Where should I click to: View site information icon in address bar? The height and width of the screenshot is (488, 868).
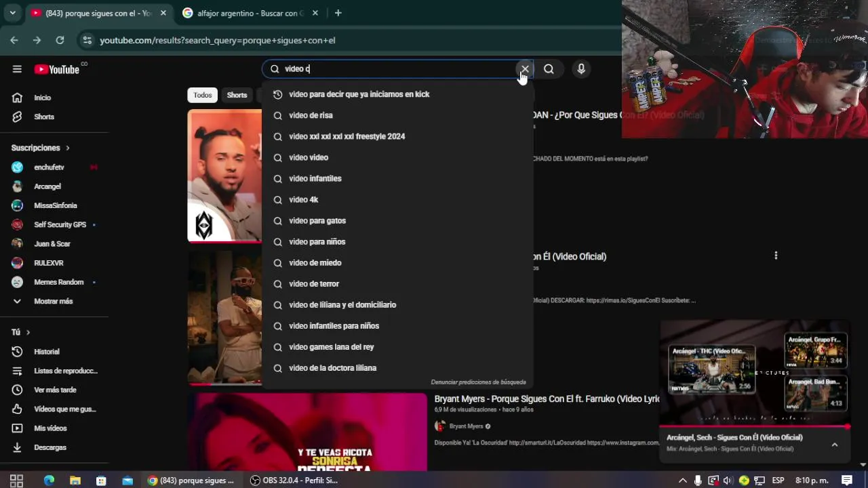(87, 40)
